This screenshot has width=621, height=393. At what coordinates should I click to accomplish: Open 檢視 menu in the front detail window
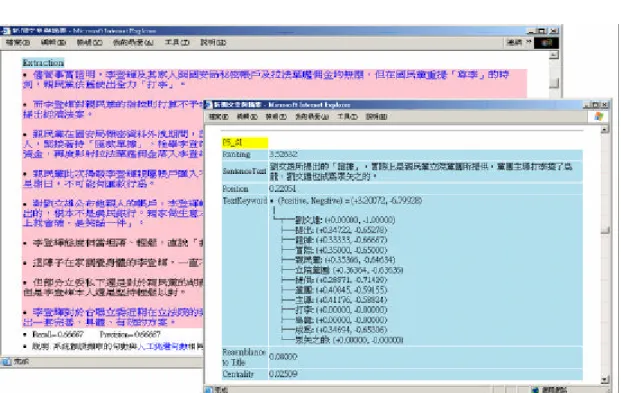point(276,116)
